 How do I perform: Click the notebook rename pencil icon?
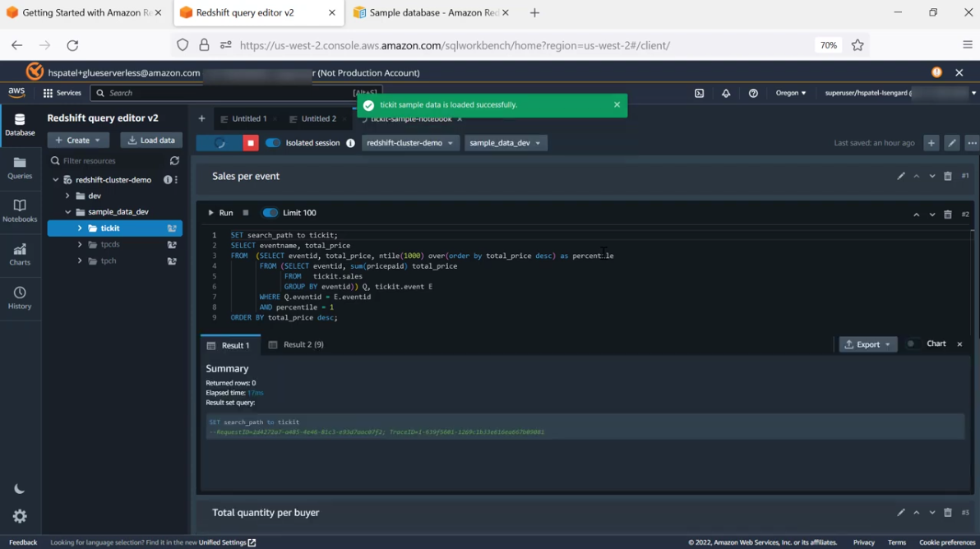coord(952,143)
